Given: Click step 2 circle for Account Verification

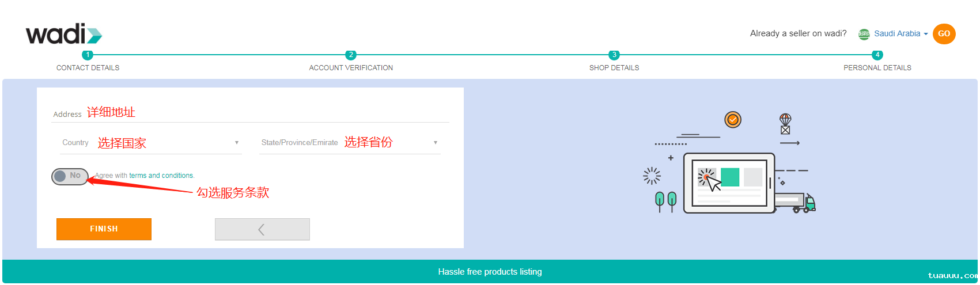Looking at the screenshot, I should tap(351, 55).
